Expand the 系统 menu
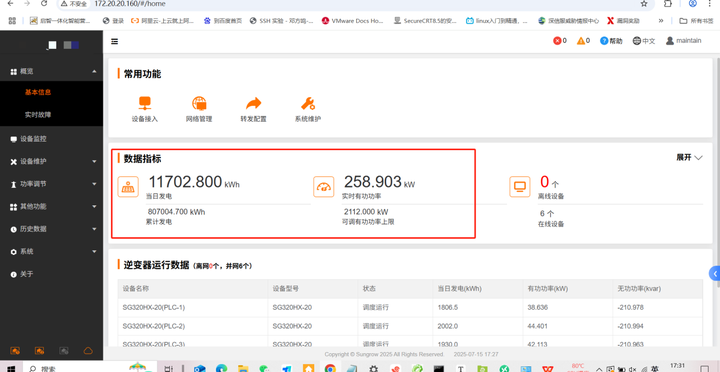 [x=51, y=252]
